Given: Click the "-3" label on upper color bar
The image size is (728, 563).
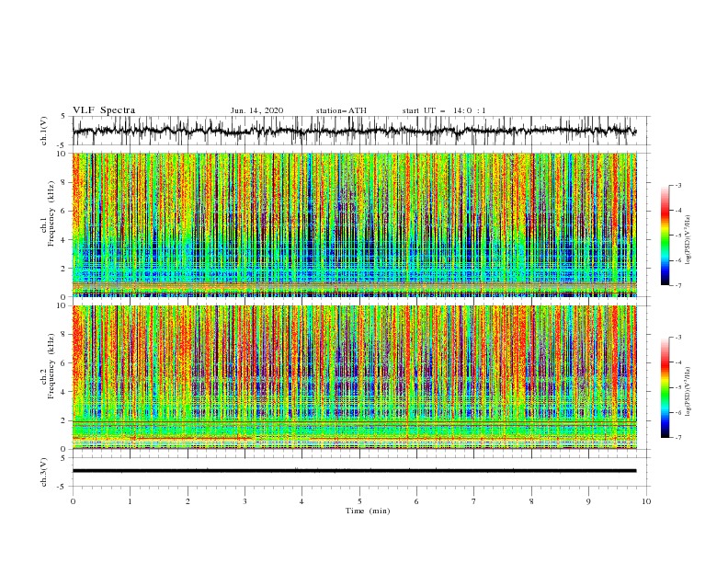Looking at the screenshot, I should coord(677,185).
